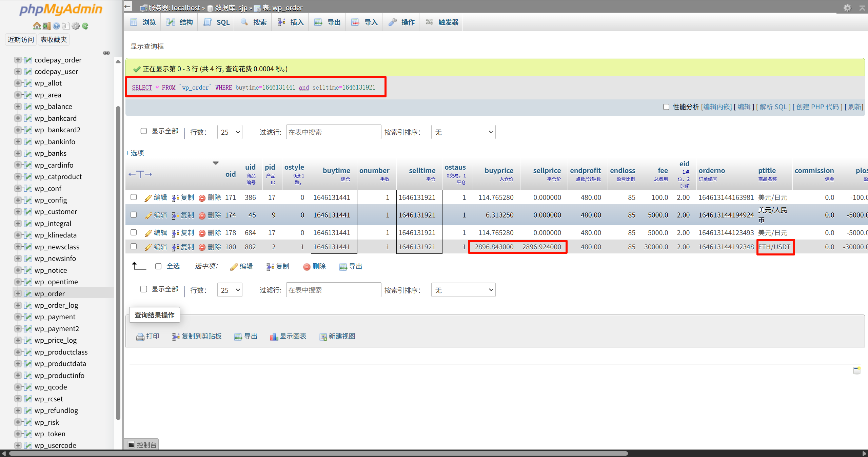Reload navigation panel green refresh icon
The width and height of the screenshot is (868, 457).
85,26
